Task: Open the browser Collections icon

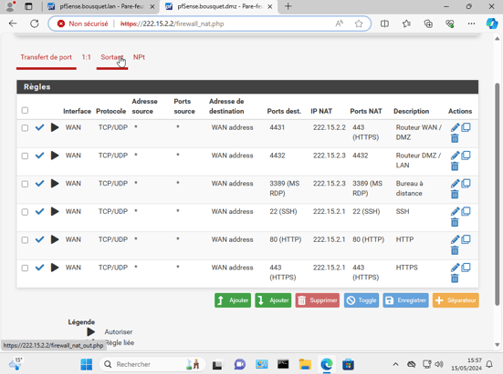Action: (428, 24)
